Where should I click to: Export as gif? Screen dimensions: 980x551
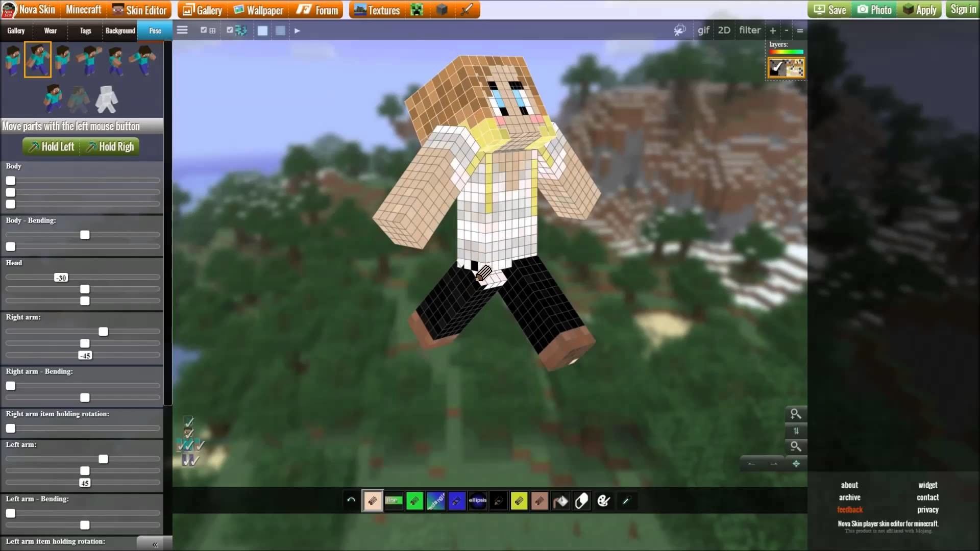click(703, 30)
